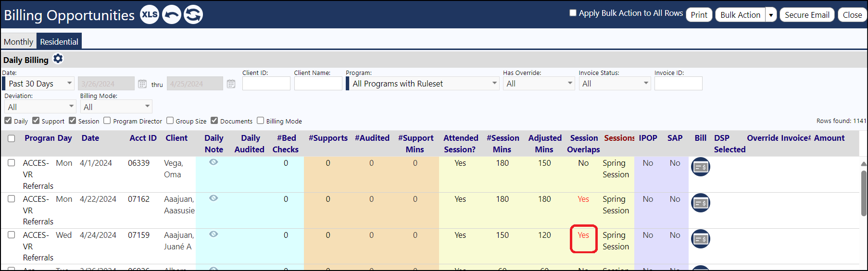This screenshot has width=868, height=271.
Task: Toggle the Daily columns checkbox
Action: [8, 121]
